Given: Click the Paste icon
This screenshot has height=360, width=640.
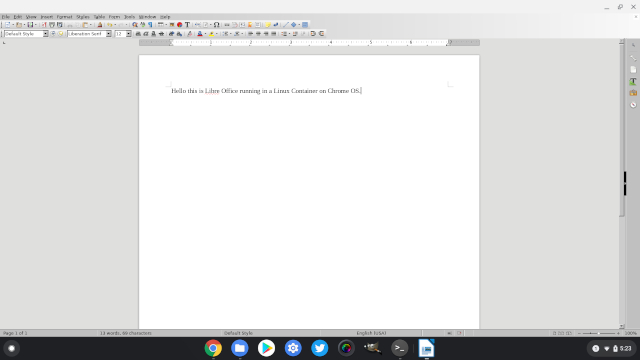Looking at the screenshot, I should click(x=85, y=24).
